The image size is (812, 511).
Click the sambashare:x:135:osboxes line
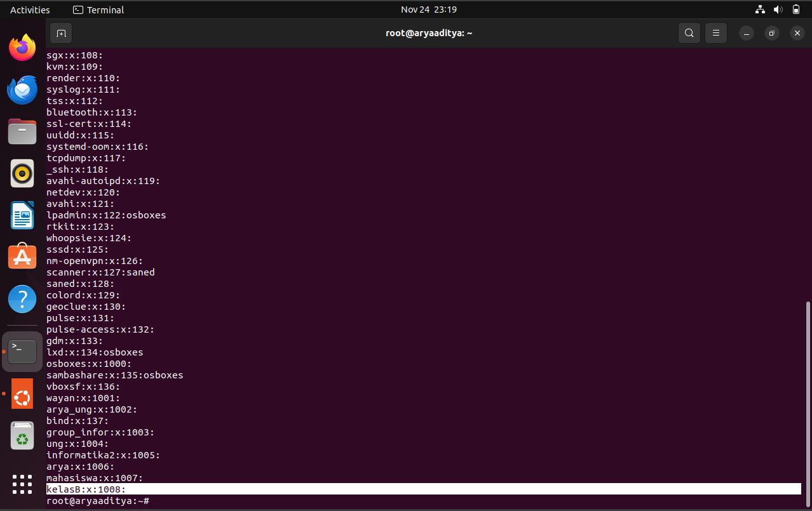coord(115,375)
